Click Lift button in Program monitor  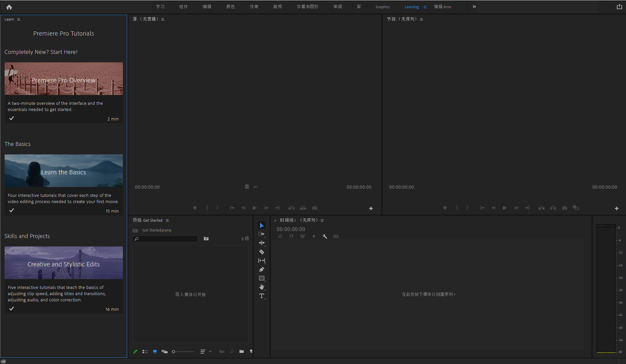click(541, 208)
